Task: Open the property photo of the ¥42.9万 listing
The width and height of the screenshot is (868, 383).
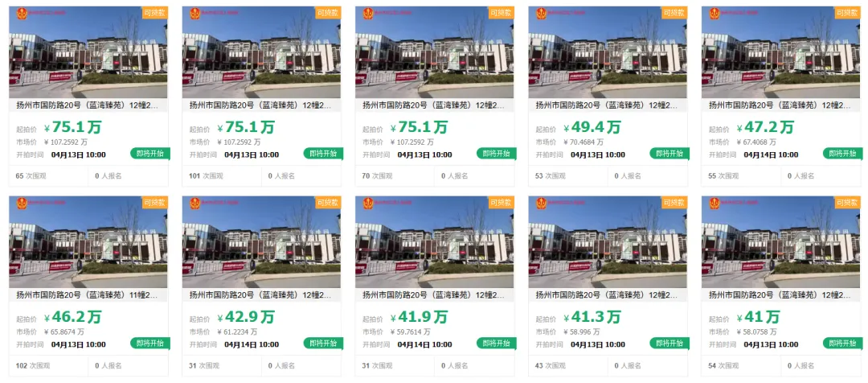Action: tap(261, 243)
